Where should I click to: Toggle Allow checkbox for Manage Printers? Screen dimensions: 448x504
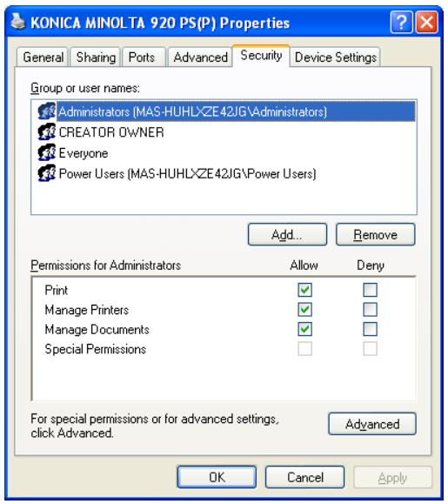pyautogui.click(x=304, y=310)
